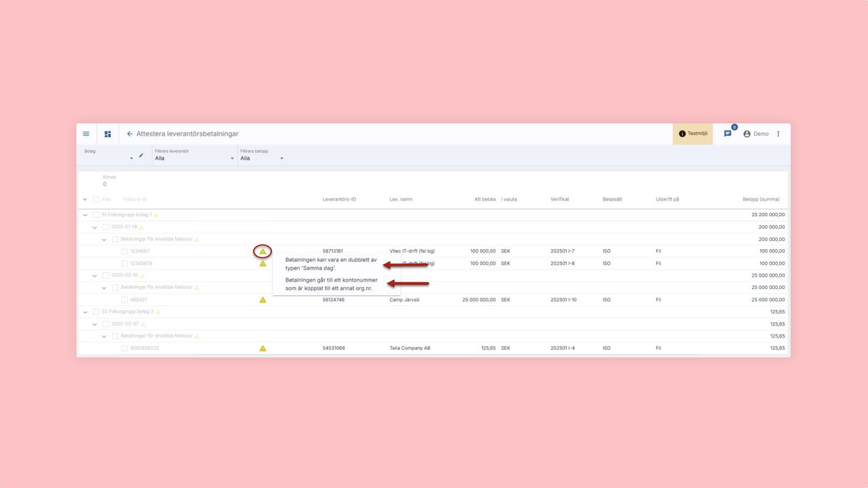The height and width of the screenshot is (488, 868).
Task: Click the Belopp (summa) column header
Action: pos(761,199)
